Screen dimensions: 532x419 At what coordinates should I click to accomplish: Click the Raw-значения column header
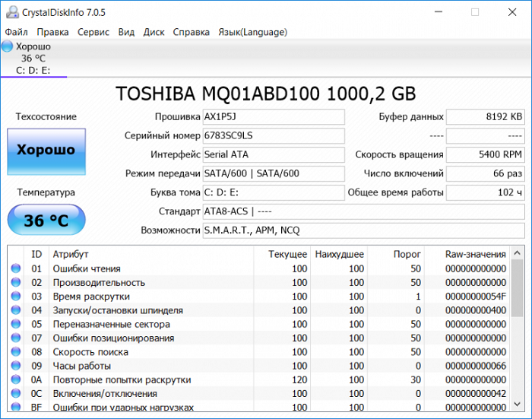point(467,254)
